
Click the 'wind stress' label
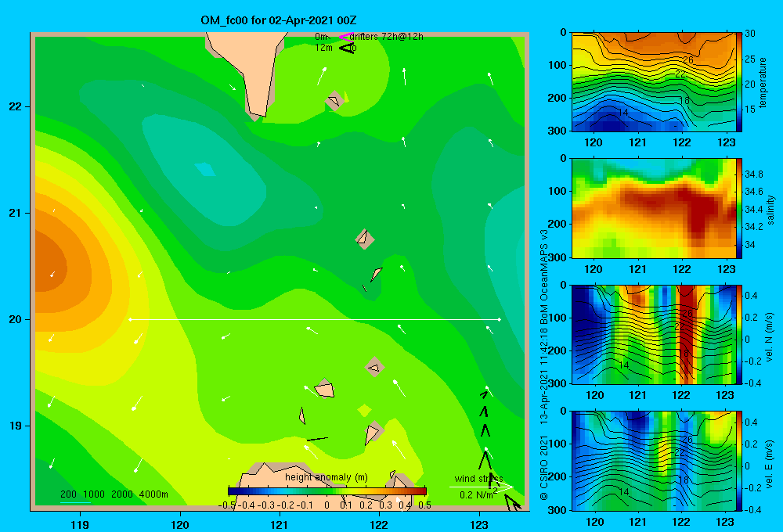(478, 479)
